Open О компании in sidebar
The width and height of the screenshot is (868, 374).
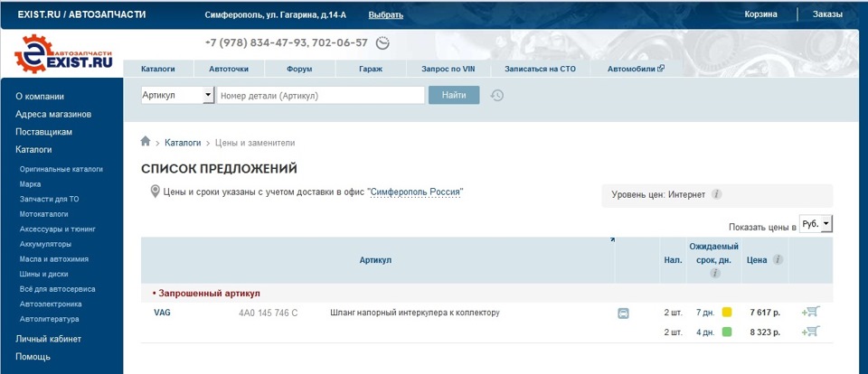pyautogui.click(x=40, y=97)
